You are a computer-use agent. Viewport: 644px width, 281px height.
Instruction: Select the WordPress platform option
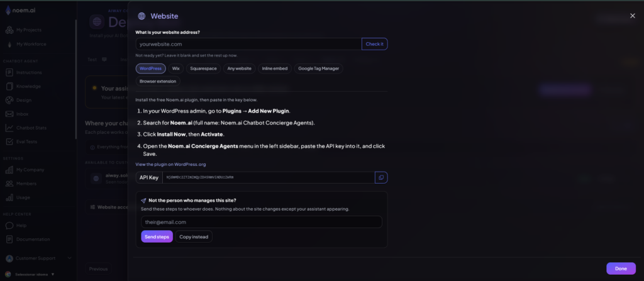[151, 69]
